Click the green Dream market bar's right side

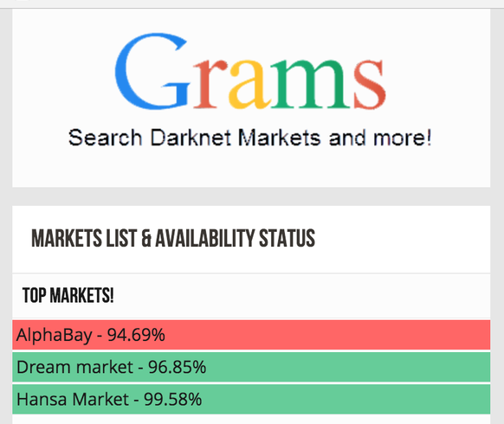click(418, 367)
